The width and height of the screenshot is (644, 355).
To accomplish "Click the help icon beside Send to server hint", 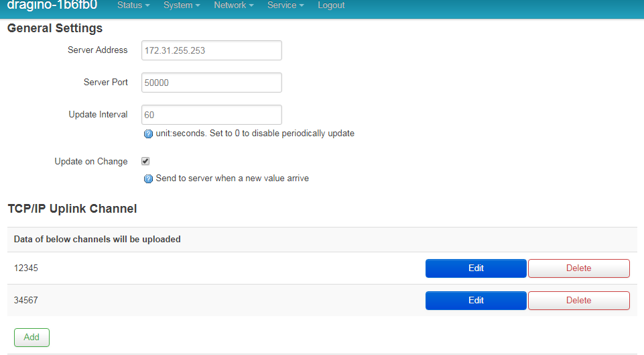I will point(148,179).
